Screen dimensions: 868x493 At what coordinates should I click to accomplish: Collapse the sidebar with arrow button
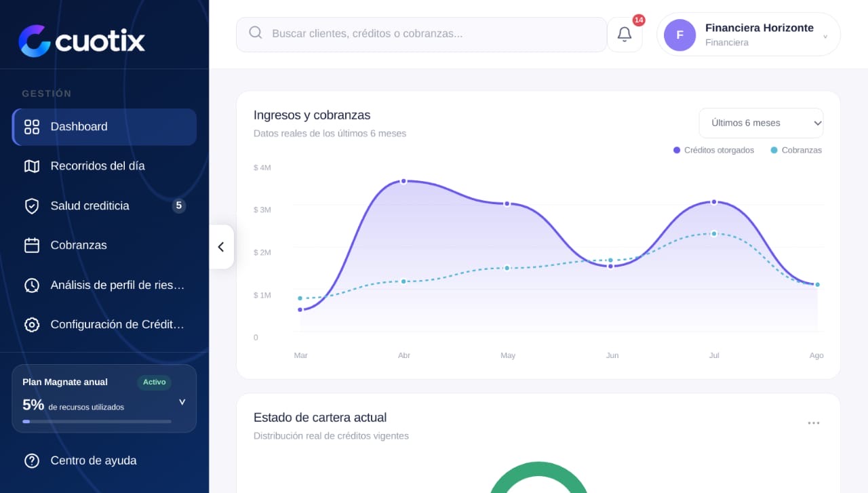tap(221, 247)
